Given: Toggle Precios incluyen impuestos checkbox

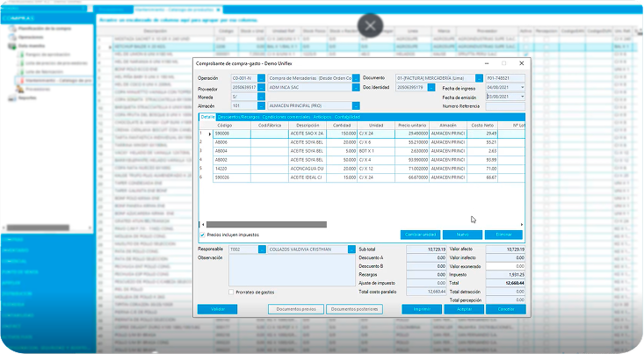Looking at the screenshot, I should pyautogui.click(x=202, y=235).
